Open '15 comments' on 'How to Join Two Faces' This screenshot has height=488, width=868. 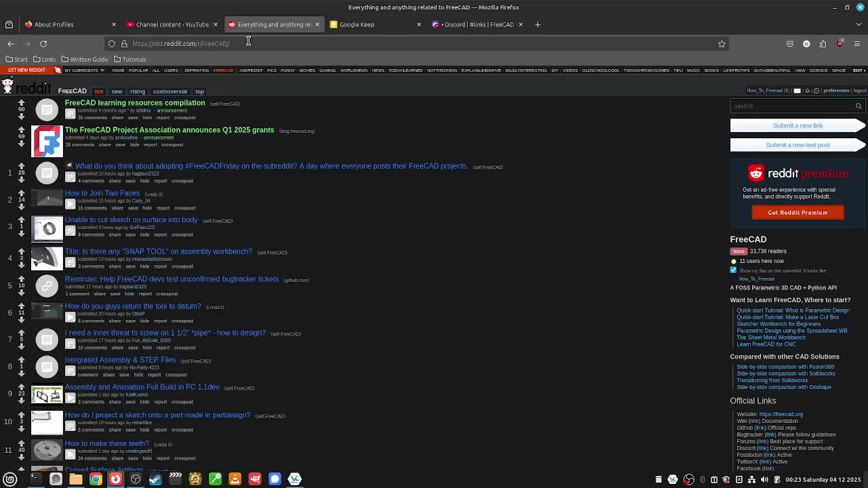[92, 208]
